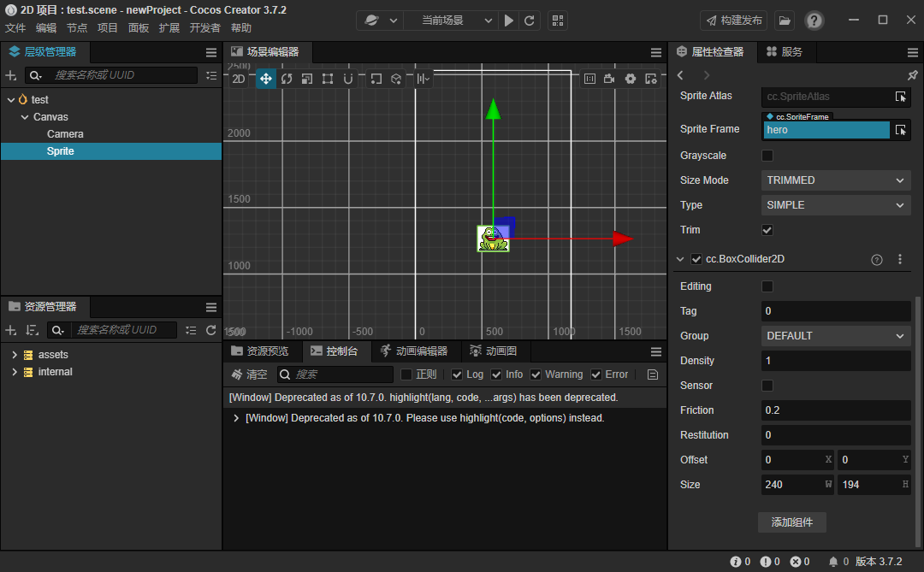Screen dimensions: 924x572
Task: Toggle the Info filter checkbox
Action: coord(496,374)
